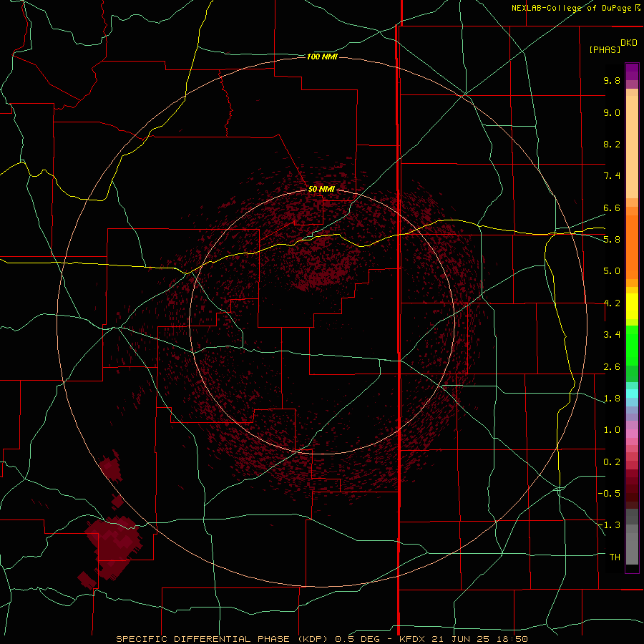
Task: Click the 4.2 value on the scale
Action: coord(612,303)
